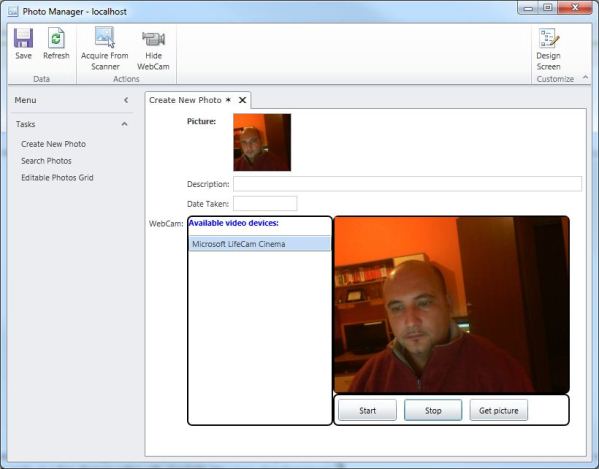Collapse the Menu side panel arrow
The width and height of the screenshot is (599, 469).
[x=126, y=100]
